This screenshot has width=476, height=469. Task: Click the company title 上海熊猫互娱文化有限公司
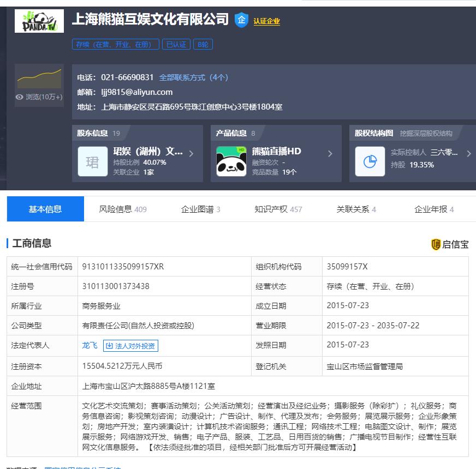click(150, 19)
